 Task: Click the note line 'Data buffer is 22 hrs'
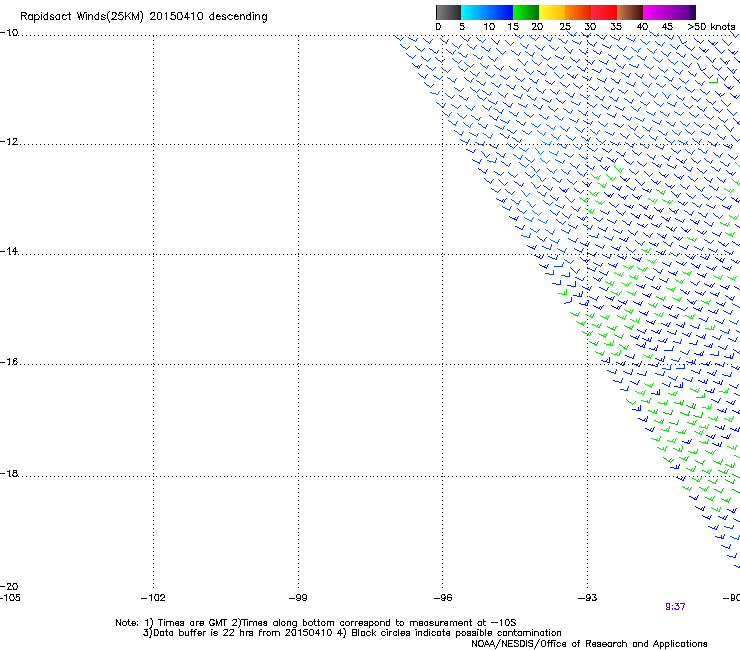pos(352,633)
